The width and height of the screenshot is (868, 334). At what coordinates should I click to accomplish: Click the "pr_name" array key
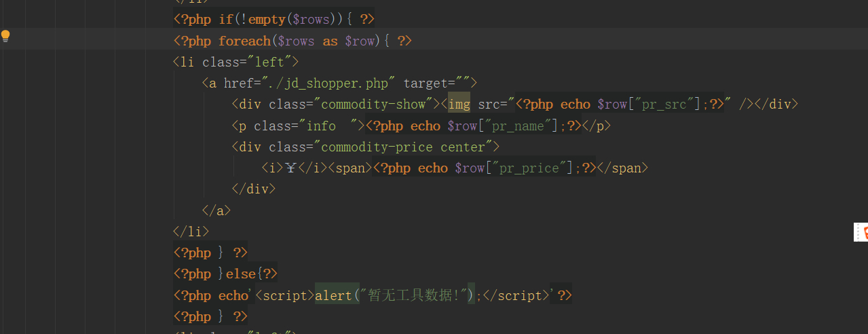[520, 126]
